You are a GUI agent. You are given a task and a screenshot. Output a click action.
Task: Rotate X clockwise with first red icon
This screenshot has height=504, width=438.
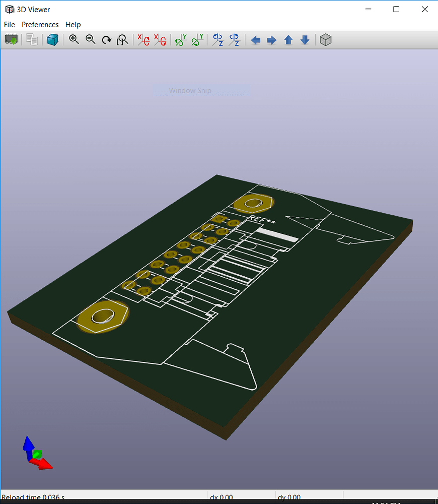pyautogui.click(x=143, y=40)
